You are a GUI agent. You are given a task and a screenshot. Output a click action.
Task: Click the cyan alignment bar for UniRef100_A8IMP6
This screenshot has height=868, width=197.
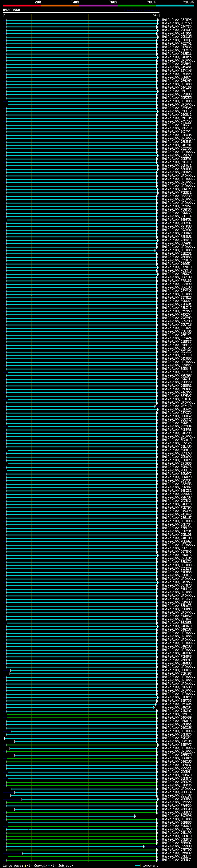point(82,20)
